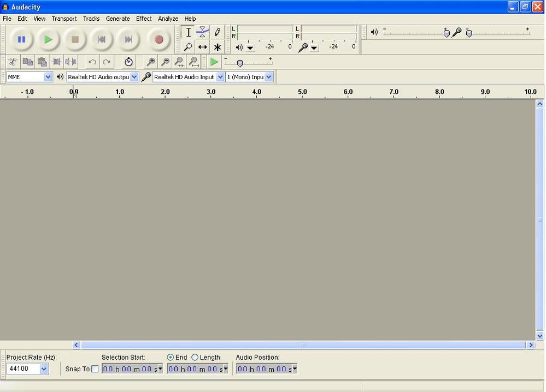Click the horizontal scrollbar right arrow
Screen dimensions: 546x392
tap(530, 345)
